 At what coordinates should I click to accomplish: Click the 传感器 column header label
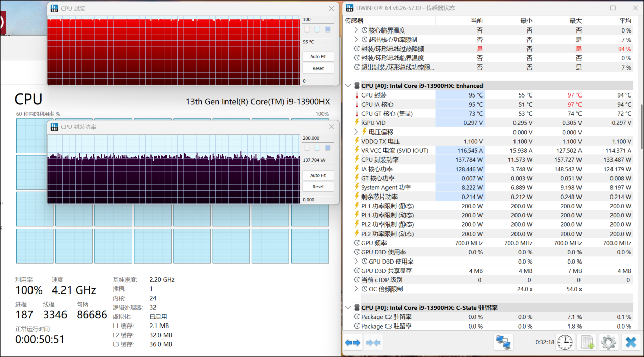click(354, 20)
